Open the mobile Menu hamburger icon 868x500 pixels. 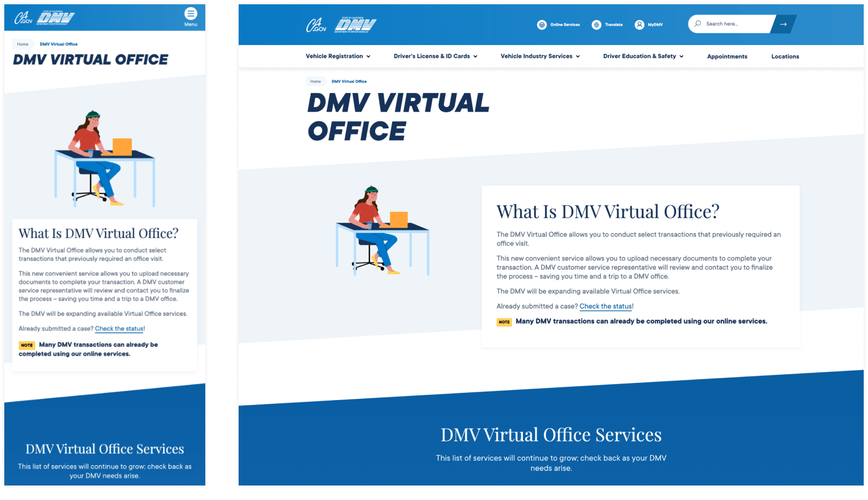click(x=191, y=13)
